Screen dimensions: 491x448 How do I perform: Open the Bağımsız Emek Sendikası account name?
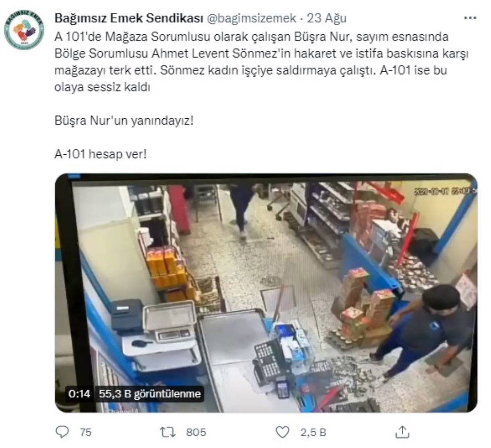(129, 18)
